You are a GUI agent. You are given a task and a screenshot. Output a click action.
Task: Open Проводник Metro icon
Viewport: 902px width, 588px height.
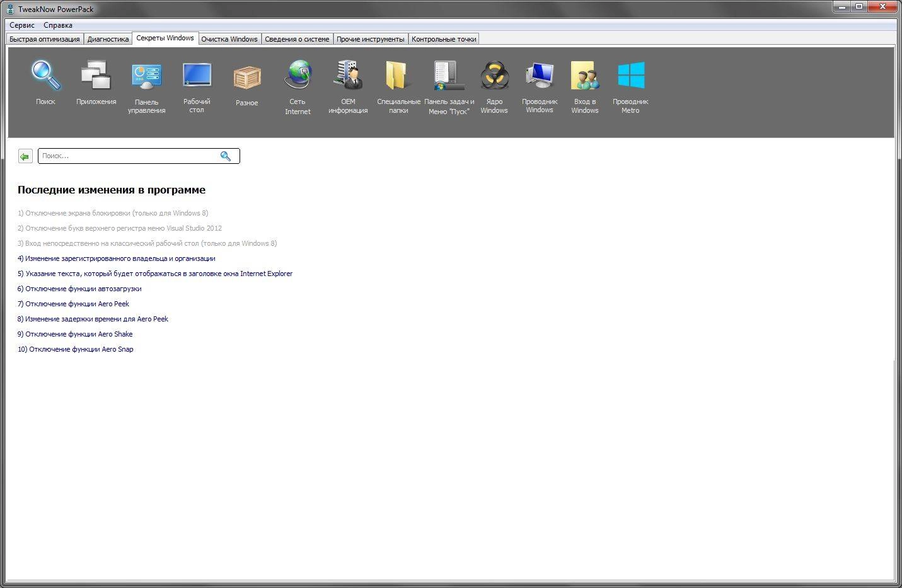click(631, 76)
